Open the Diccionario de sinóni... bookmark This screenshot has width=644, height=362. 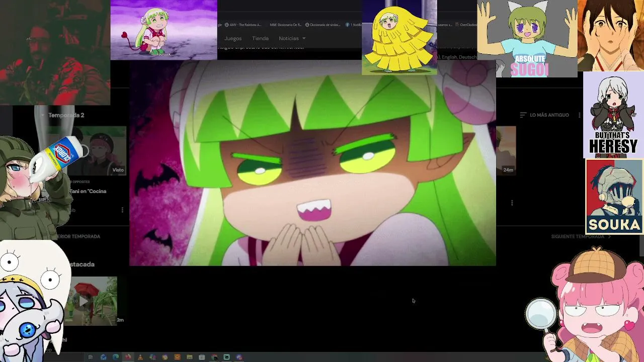pos(323,25)
